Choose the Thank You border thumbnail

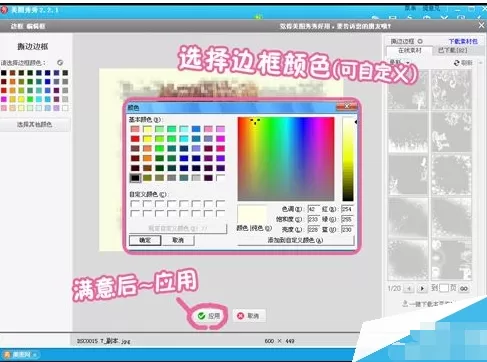451,132
